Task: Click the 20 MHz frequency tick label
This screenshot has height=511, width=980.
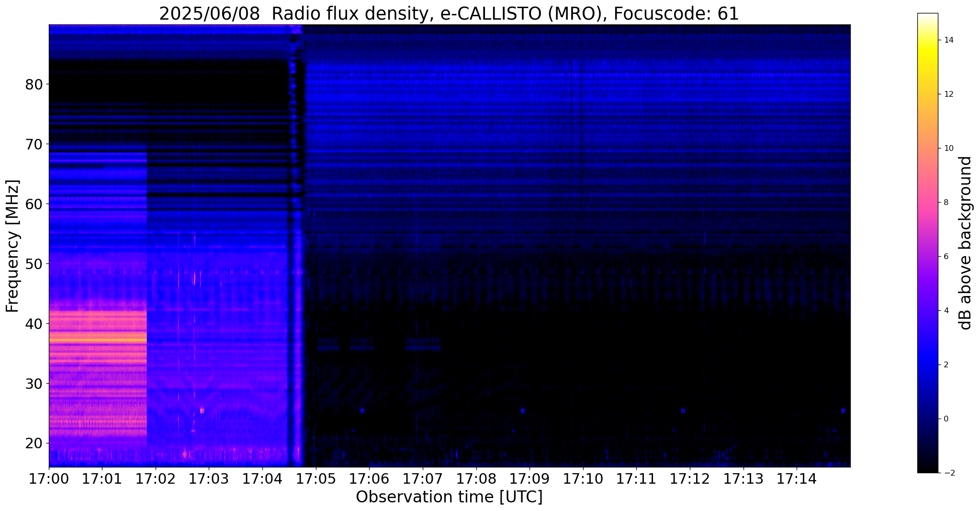Action: (34, 443)
